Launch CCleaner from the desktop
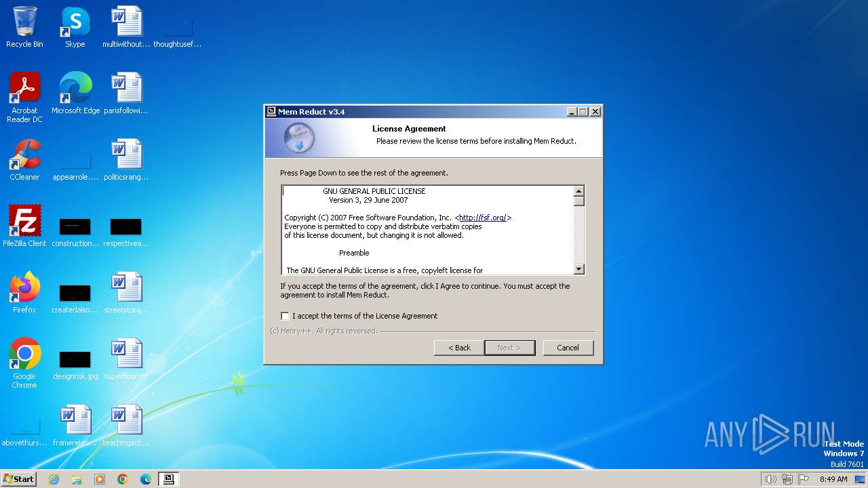 pyautogui.click(x=24, y=159)
